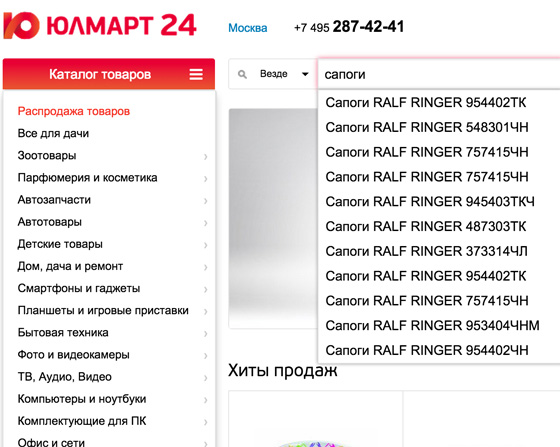Open the Смартфоны и гаджеты category

coord(79,288)
